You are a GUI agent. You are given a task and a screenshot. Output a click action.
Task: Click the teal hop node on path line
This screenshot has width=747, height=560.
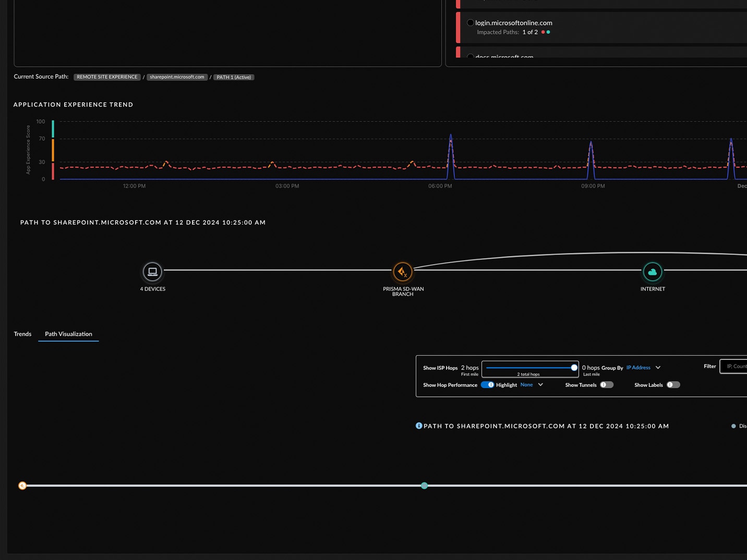[x=424, y=485]
